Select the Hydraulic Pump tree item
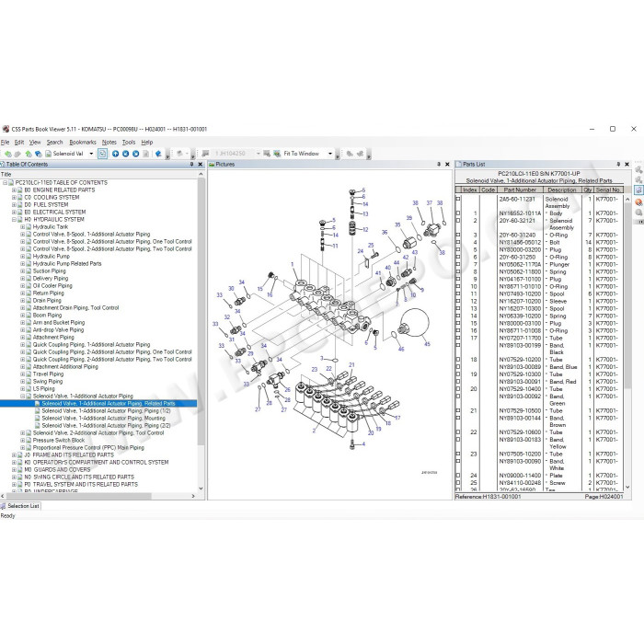The width and height of the screenshot is (644, 644). click(52, 257)
